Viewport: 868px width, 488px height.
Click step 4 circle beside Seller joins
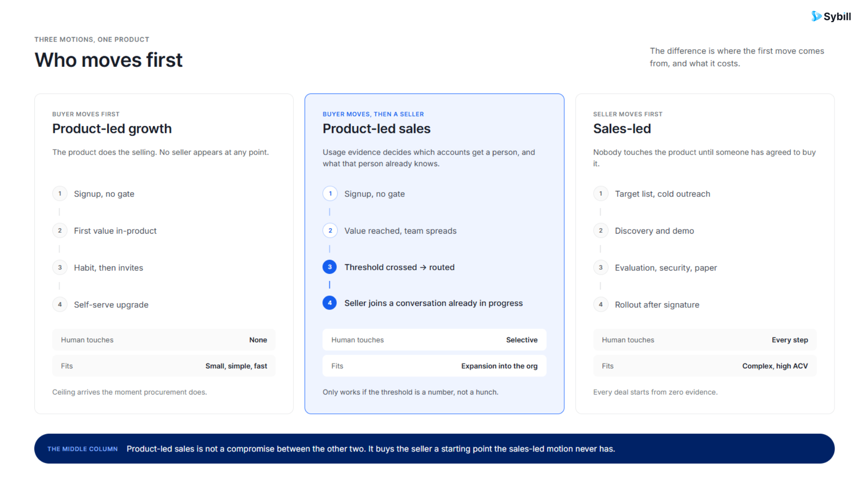330,303
